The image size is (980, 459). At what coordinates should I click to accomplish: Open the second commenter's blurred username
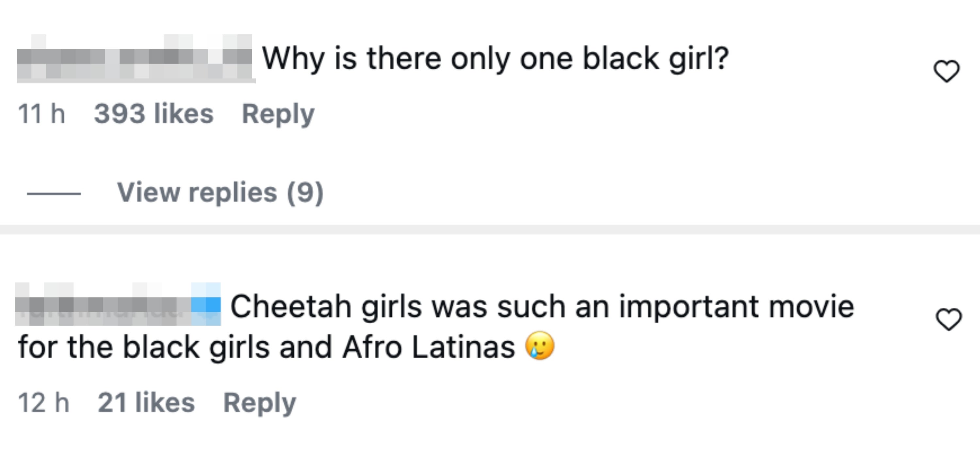pos(103,304)
